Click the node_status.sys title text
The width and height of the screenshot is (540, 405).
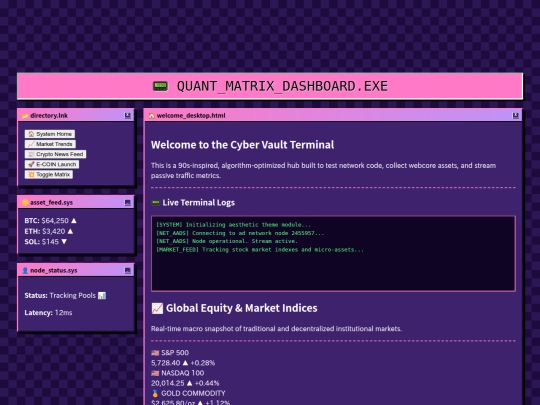(x=54, y=270)
